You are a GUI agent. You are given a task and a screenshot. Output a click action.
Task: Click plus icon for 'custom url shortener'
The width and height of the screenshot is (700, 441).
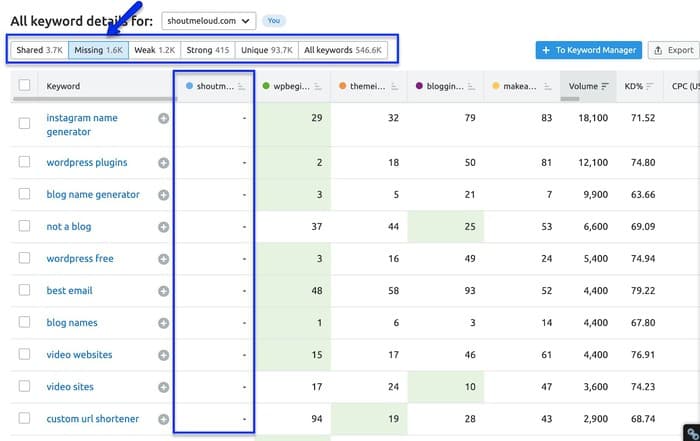point(163,418)
